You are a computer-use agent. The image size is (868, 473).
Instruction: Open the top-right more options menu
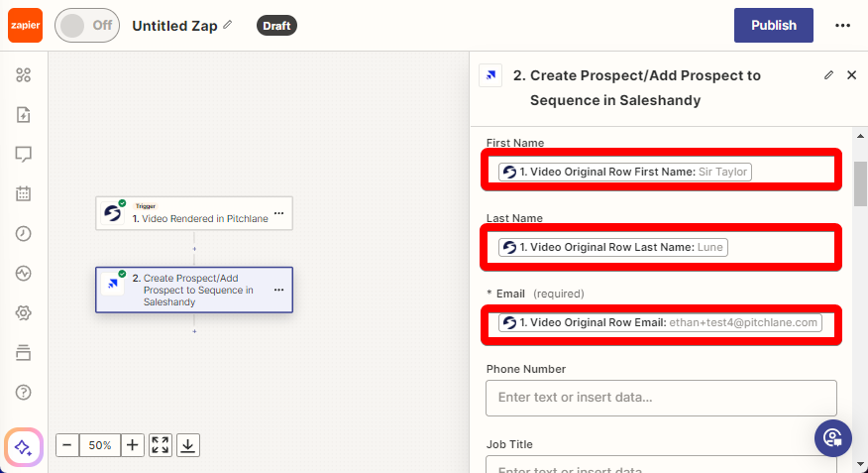coord(842,26)
